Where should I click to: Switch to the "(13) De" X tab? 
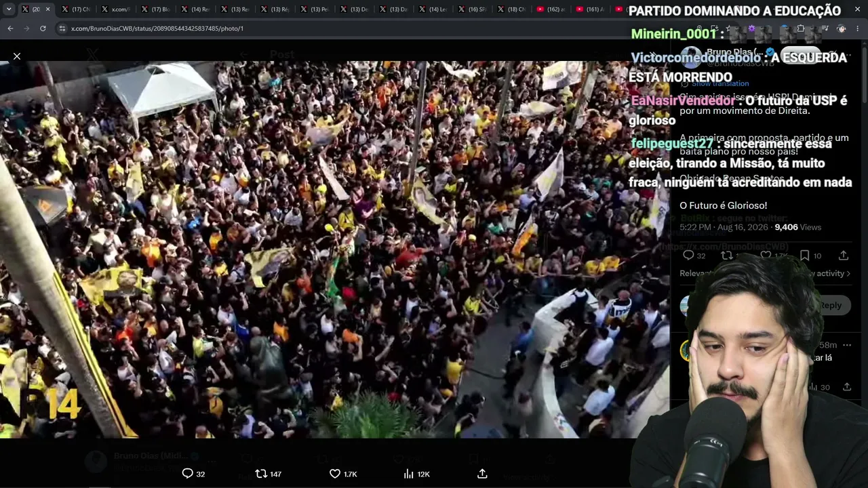(355, 9)
